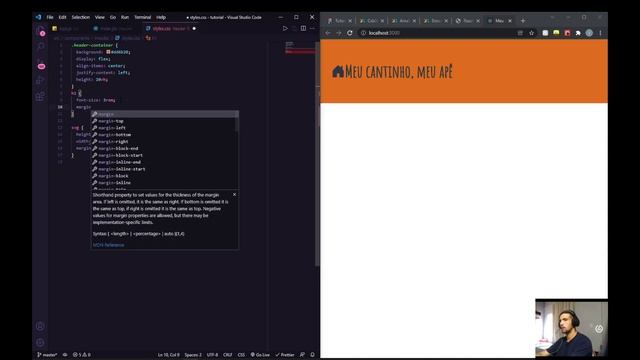Click the Run play icon in editor toolbar
640x360 pixels.
(285, 28)
